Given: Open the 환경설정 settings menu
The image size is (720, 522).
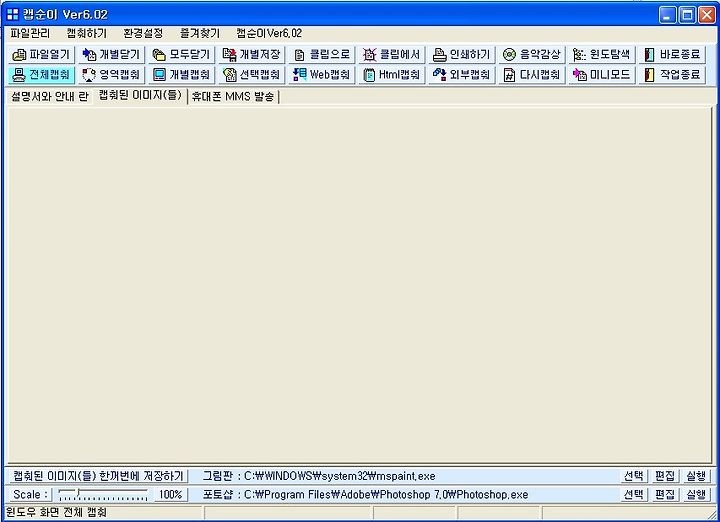Looking at the screenshot, I should click(x=143, y=34).
